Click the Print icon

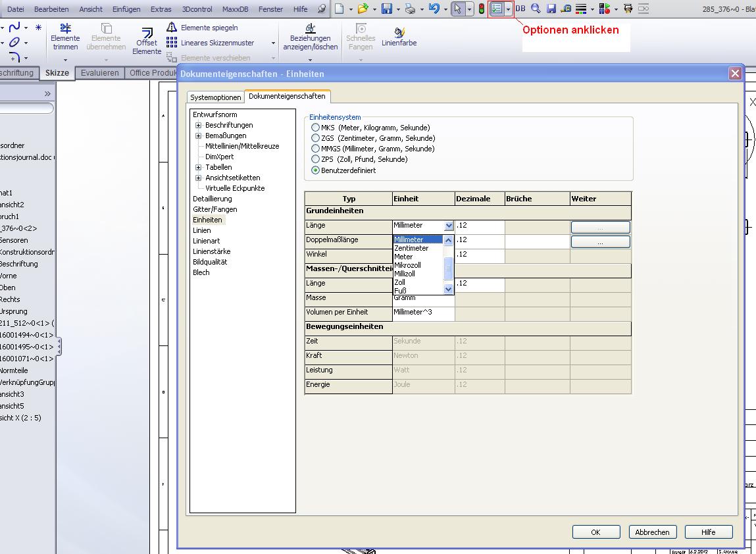click(x=409, y=8)
